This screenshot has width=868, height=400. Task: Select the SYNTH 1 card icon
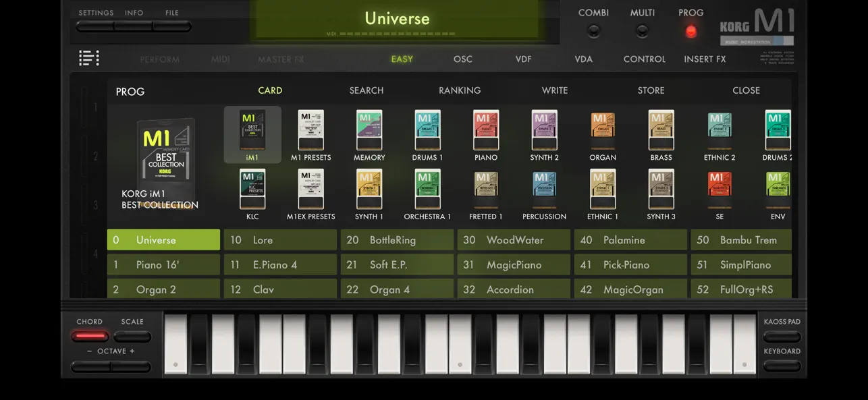[369, 189]
